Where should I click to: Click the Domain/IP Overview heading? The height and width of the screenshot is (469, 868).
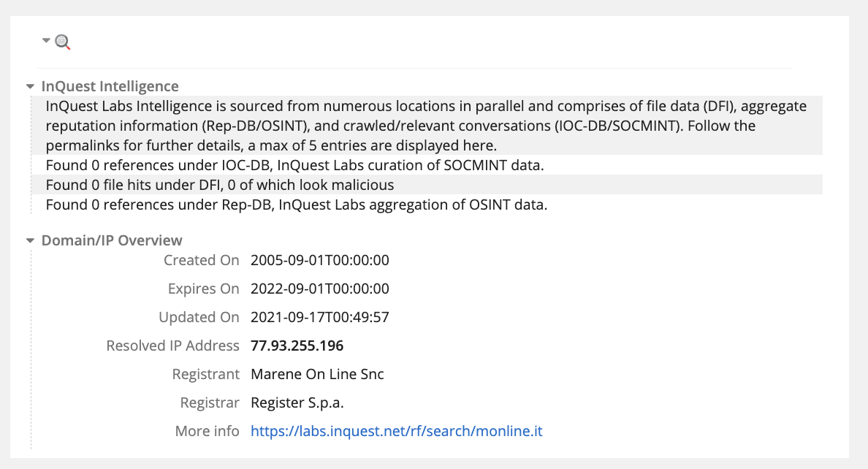pyautogui.click(x=112, y=240)
